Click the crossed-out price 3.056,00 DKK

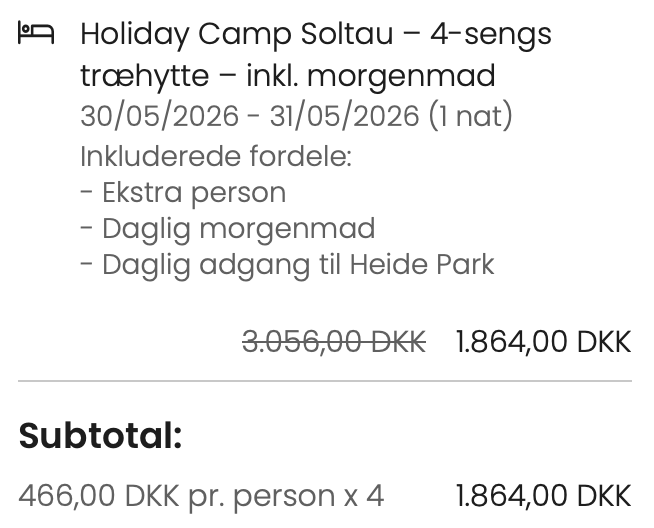(334, 342)
